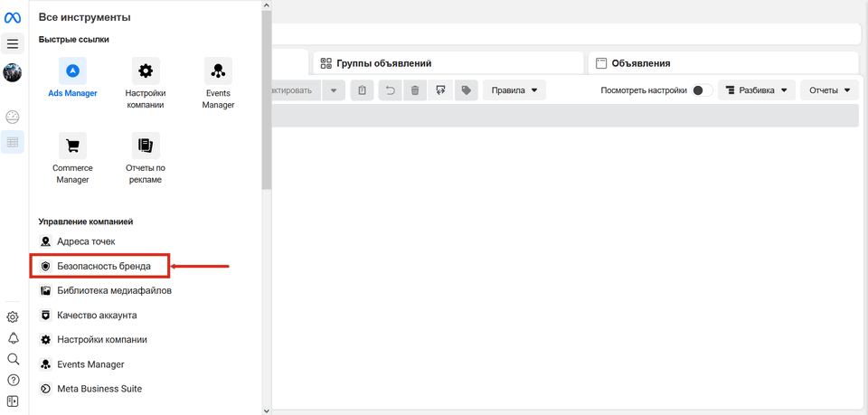Viewport: 868px width, 415px height.
Task: Toggle the Посмотреть настройки switch
Action: (x=702, y=90)
